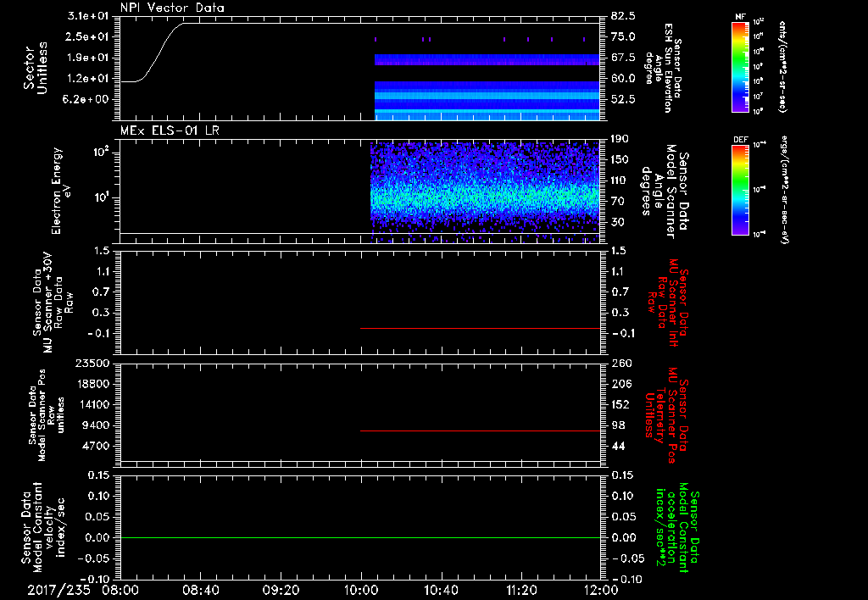868x600 pixels.
Task: Click the 3.1e+01 sector tick value
Action: click(x=88, y=16)
